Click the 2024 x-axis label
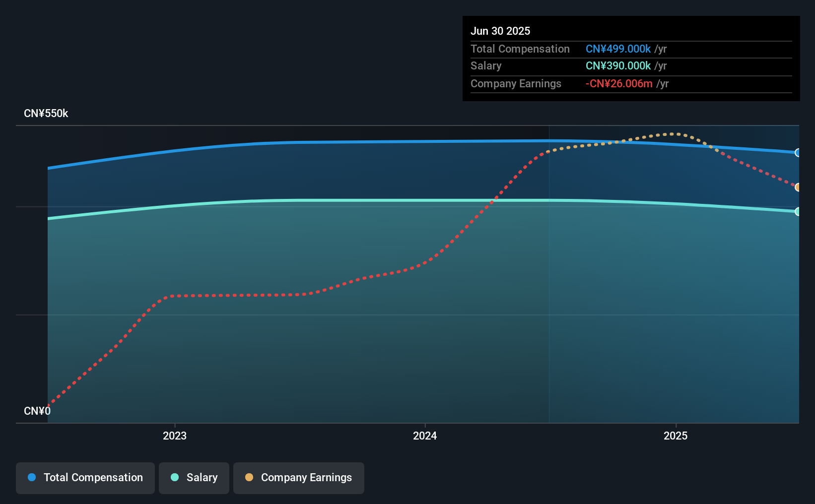Viewport: 815px width, 504px height. (x=425, y=436)
